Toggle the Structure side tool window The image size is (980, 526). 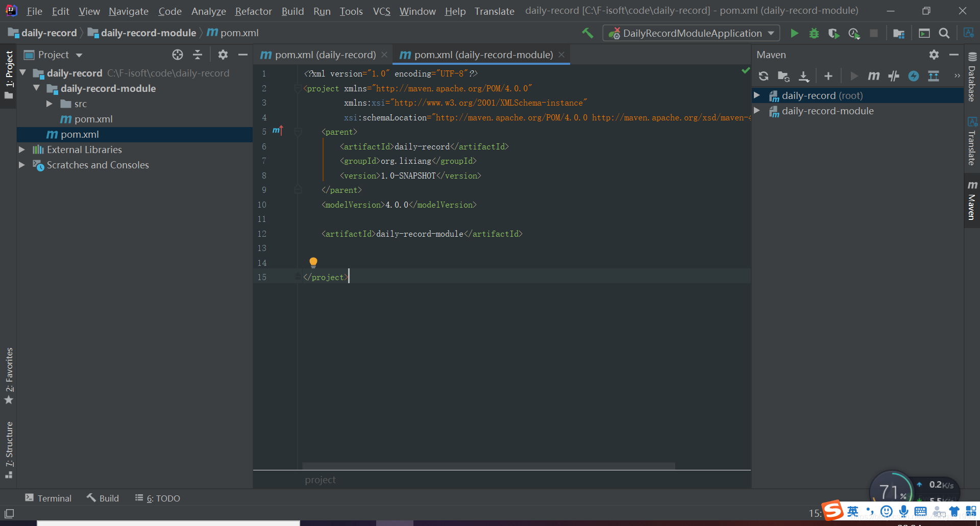click(9, 449)
